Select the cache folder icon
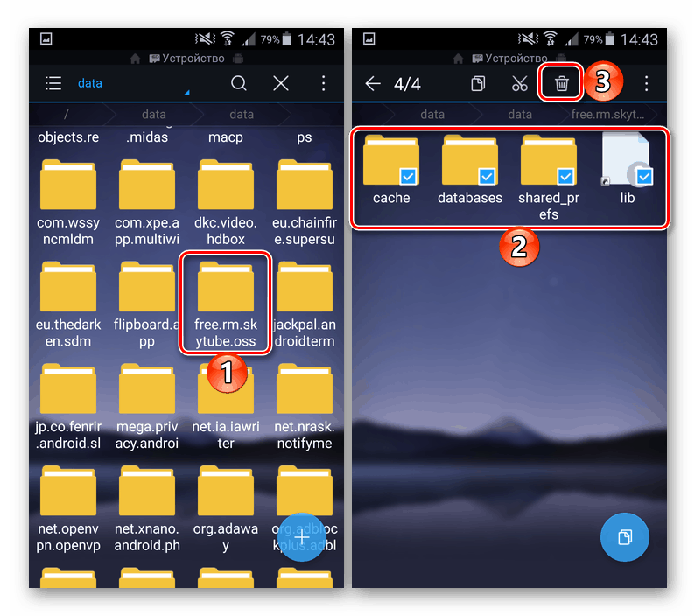 point(391,159)
